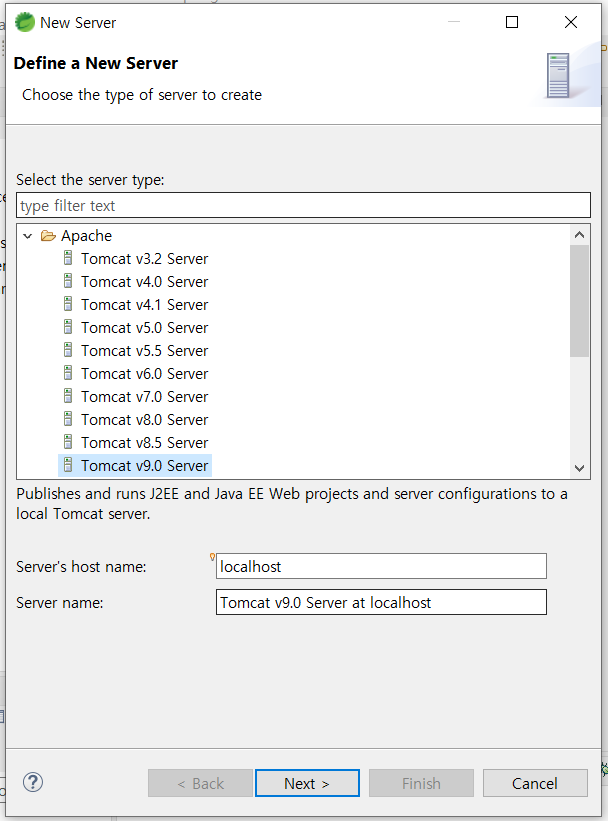This screenshot has height=821, width=608.
Task: Click the server list scroll down arrow
Action: [579, 468]
